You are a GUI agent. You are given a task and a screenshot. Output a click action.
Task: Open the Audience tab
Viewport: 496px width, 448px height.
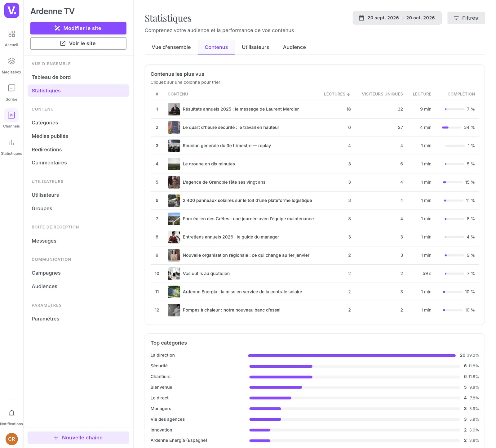pyautogui.click(x=294, y=47)
